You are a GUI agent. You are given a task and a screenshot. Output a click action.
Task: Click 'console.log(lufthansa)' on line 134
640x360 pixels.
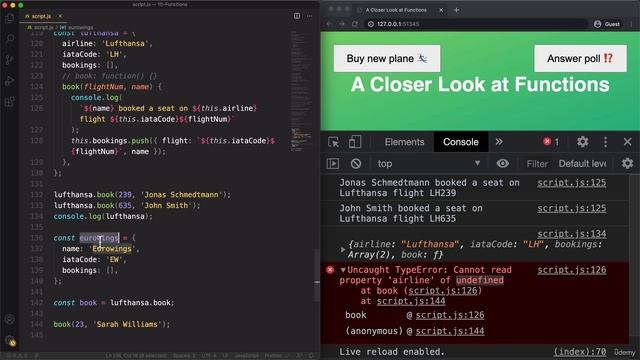click(x=102, y=216)
